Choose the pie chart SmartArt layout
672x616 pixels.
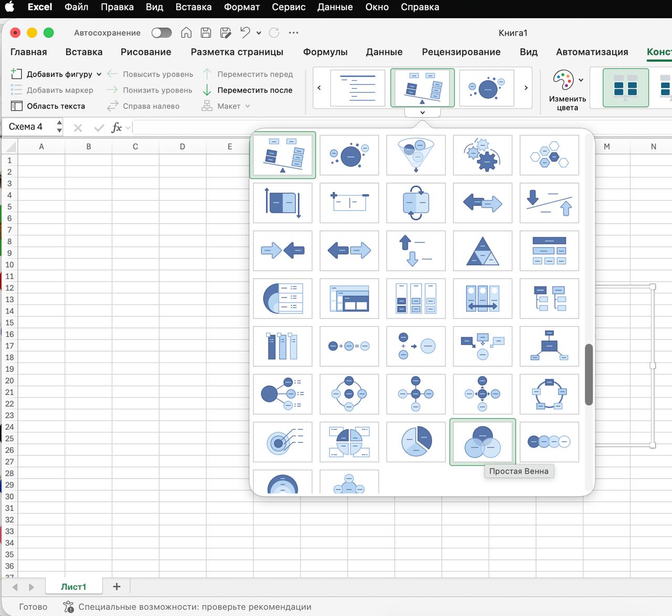[x=416, y=442]
